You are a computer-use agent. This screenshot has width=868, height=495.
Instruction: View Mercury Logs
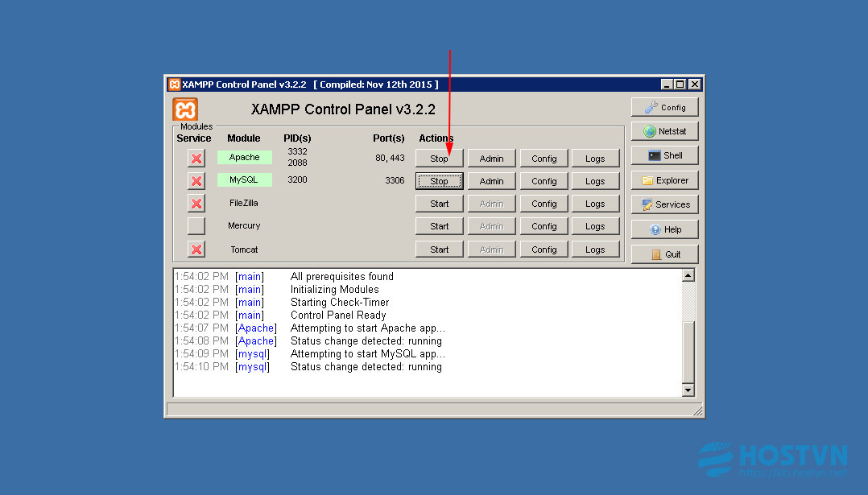[595, 227]
